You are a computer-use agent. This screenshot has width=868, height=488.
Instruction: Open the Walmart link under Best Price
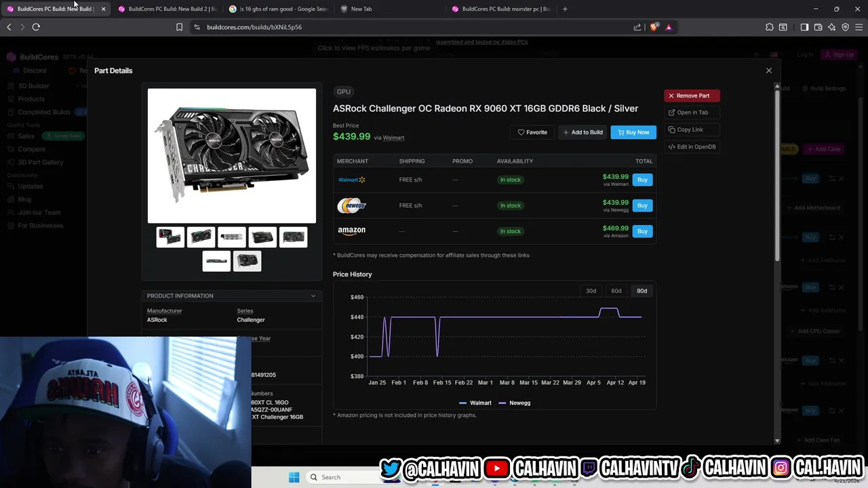393,138
